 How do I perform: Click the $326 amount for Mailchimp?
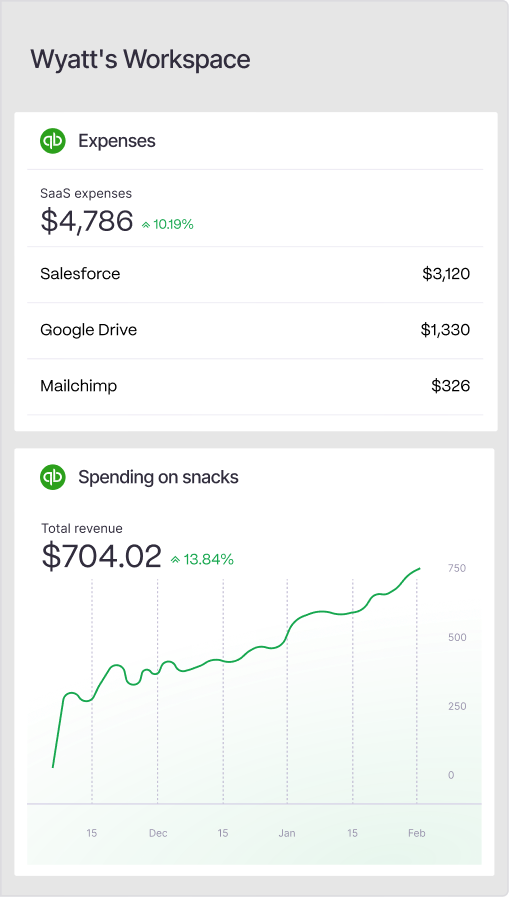click(451, 386)
